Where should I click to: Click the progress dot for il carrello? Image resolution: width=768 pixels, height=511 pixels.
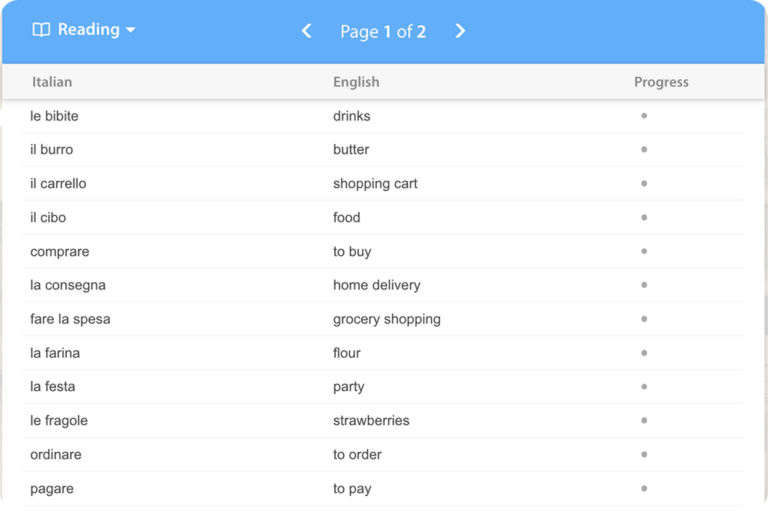coord(644,184)
